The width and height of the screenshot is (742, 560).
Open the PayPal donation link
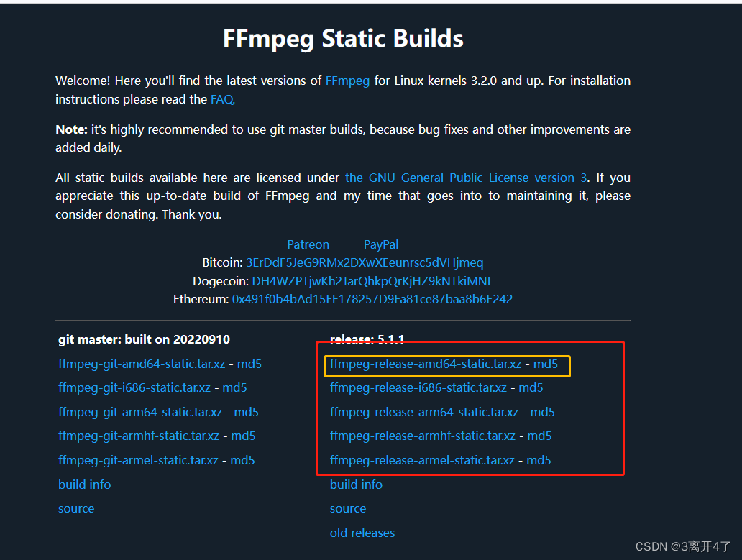(x=381, y=244)
